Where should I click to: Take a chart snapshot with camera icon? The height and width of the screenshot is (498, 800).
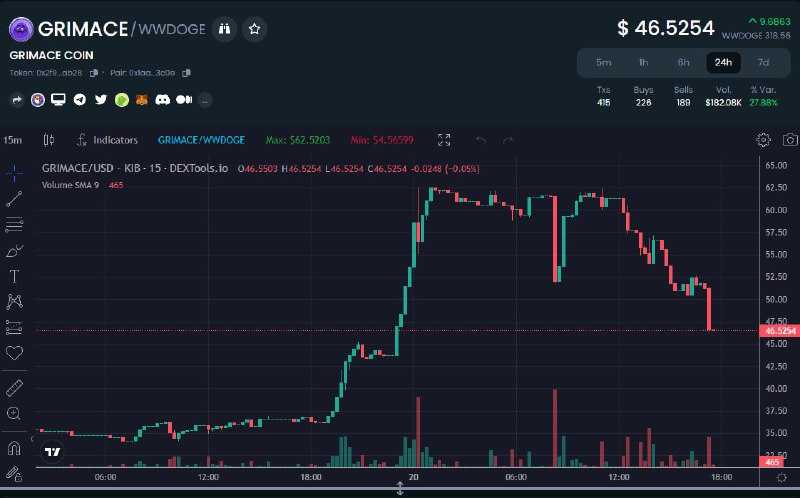click(790, 140)
